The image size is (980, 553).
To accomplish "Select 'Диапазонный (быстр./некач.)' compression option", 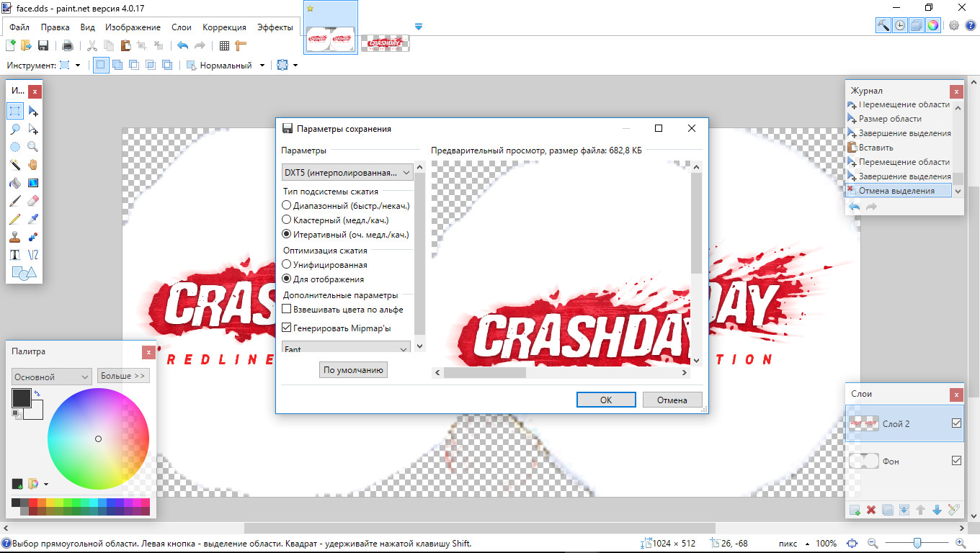I will [x=345, y=205].
